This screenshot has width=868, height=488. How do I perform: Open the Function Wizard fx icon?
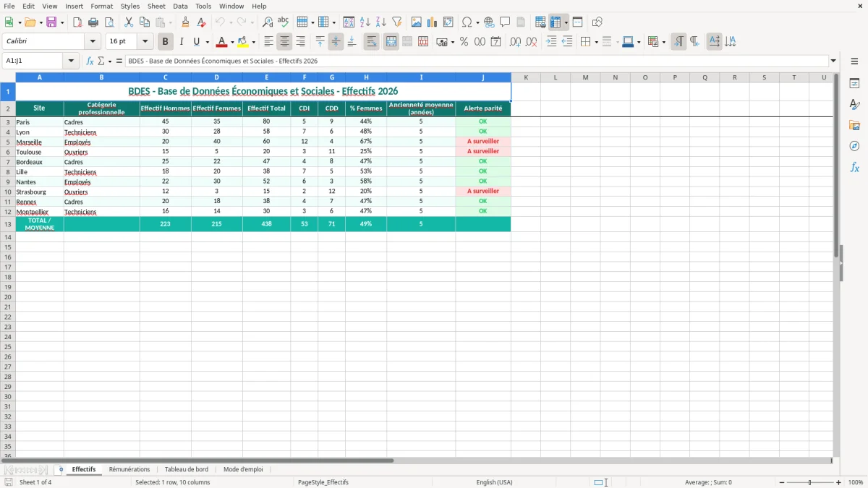point(90,61)
